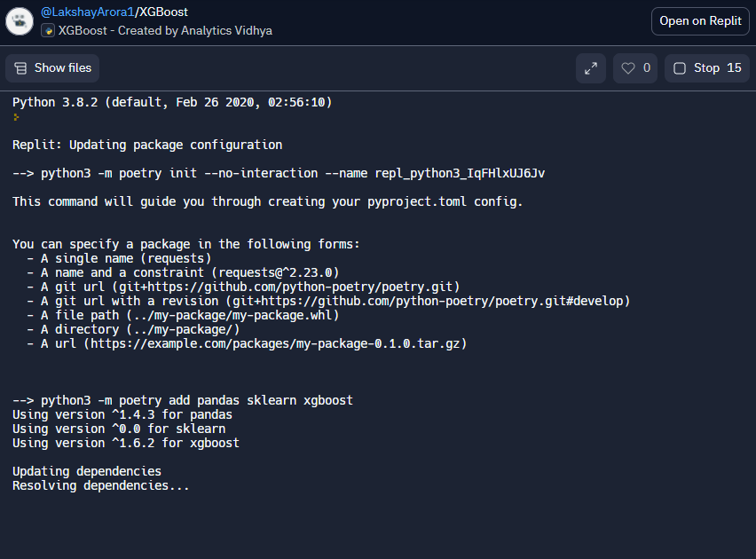Click the 'XGBoost - Created by Analytics Vidhya' description
The width and height of the screenshot is (756, 559).
(x=165, y=31)
